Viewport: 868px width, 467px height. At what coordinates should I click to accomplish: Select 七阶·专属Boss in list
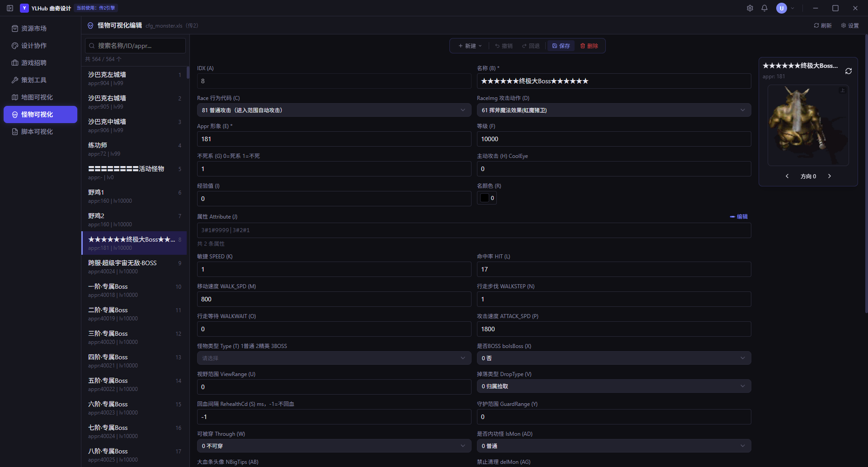(134, 431)
